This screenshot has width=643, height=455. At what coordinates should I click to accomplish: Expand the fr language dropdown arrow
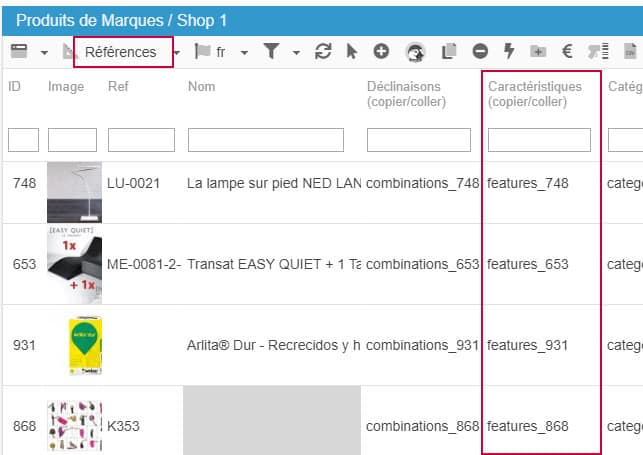click(244, 52)
